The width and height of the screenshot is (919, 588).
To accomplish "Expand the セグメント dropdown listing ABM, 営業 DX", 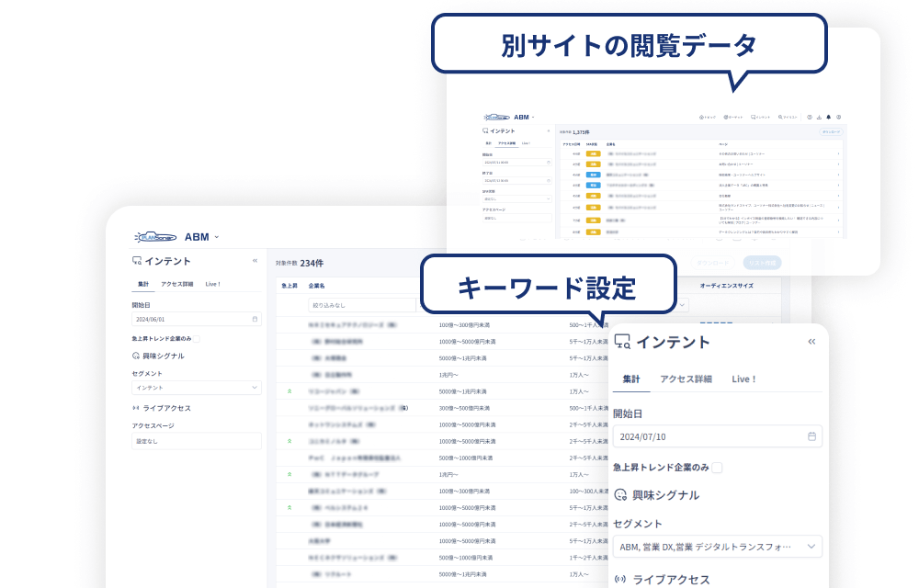I will coord(717,547).
